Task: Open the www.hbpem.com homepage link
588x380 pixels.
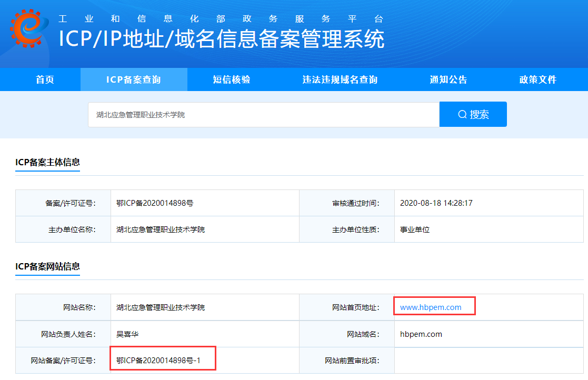Action: coord(431,307)
